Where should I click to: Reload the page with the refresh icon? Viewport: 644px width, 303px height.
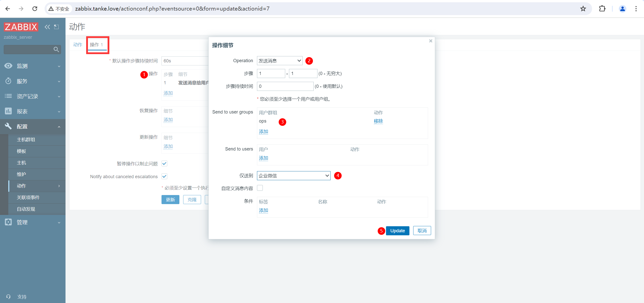[35, 9]
